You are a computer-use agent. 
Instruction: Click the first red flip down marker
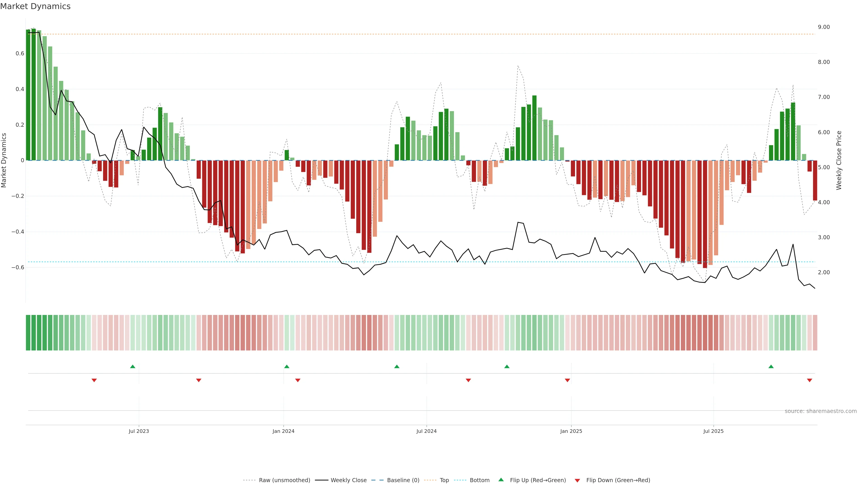point(94,380)
